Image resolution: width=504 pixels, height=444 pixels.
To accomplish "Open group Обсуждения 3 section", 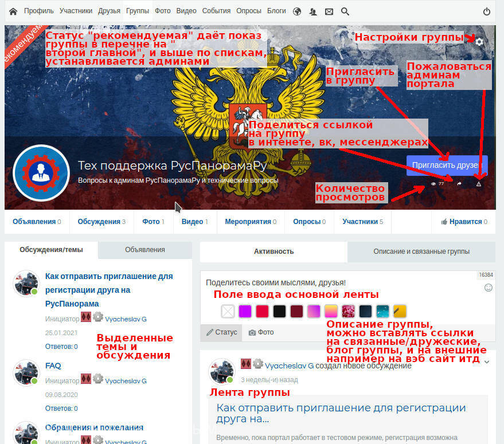I will pos(101,222).
